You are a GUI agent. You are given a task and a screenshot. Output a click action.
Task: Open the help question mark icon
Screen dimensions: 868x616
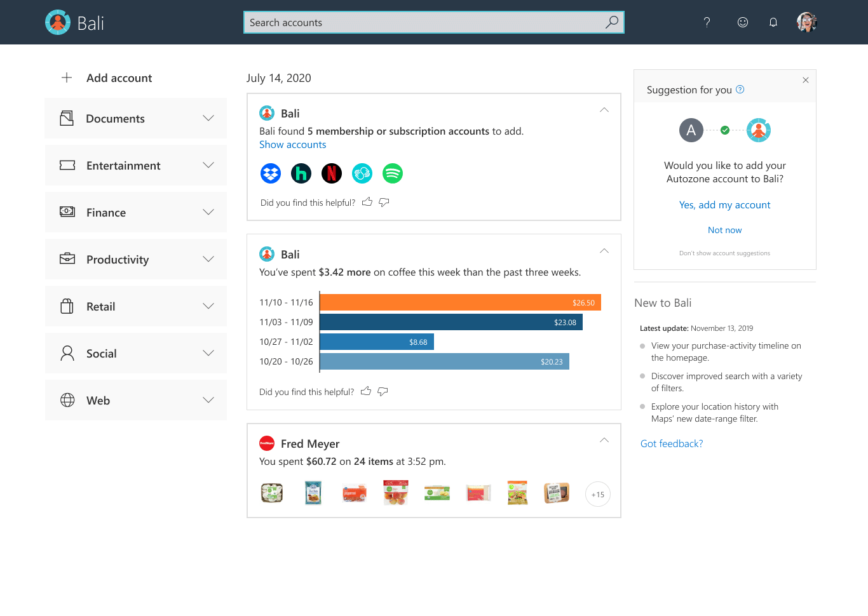click(707, 23)
